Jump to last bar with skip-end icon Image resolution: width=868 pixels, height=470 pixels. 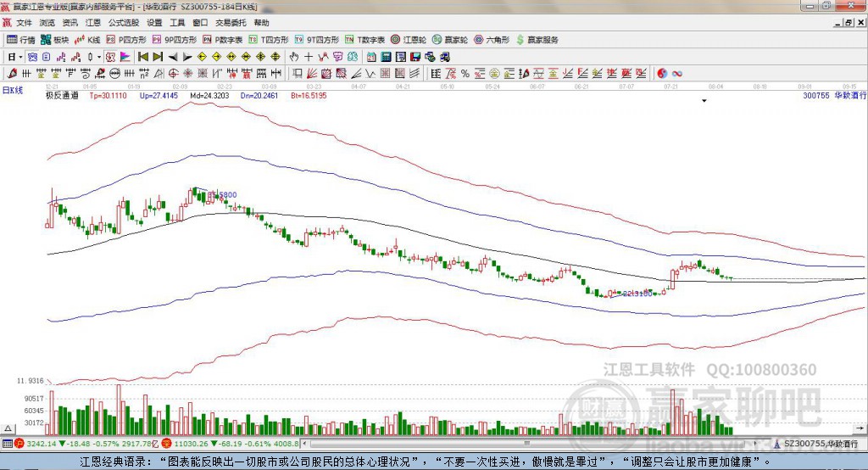point(158,57)
